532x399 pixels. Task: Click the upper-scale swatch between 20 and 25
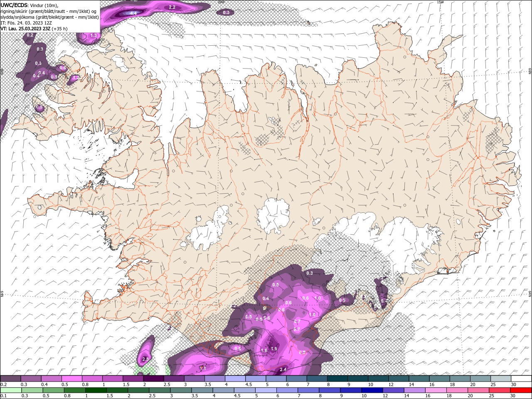480,379
